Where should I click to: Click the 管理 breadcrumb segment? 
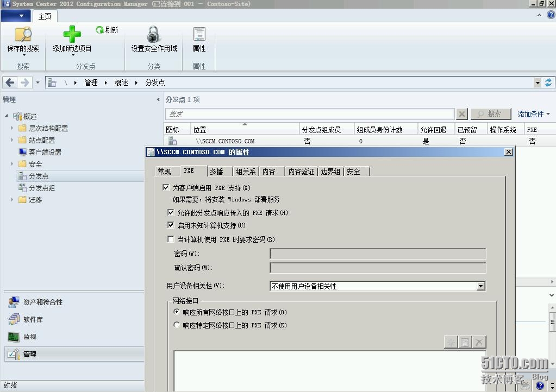91,83
